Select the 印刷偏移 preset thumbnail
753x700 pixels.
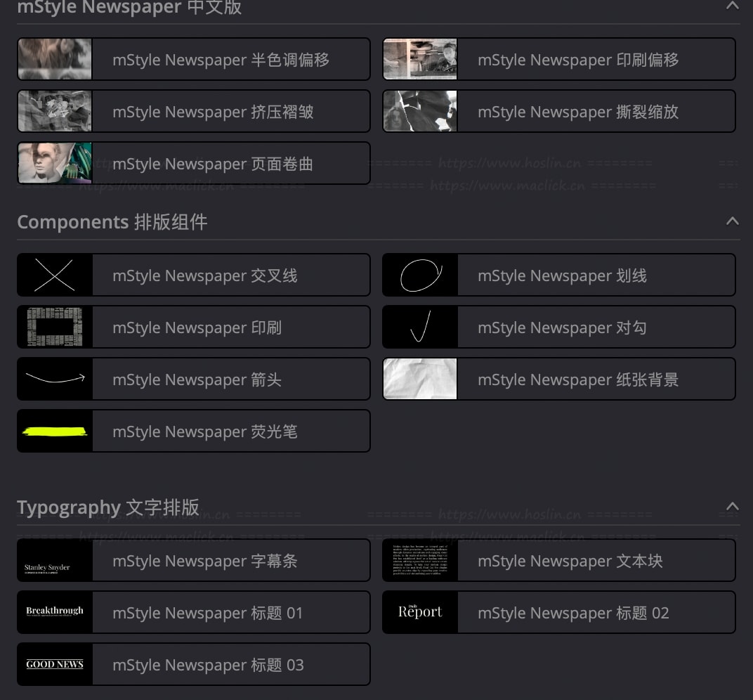tap(420, 59)
